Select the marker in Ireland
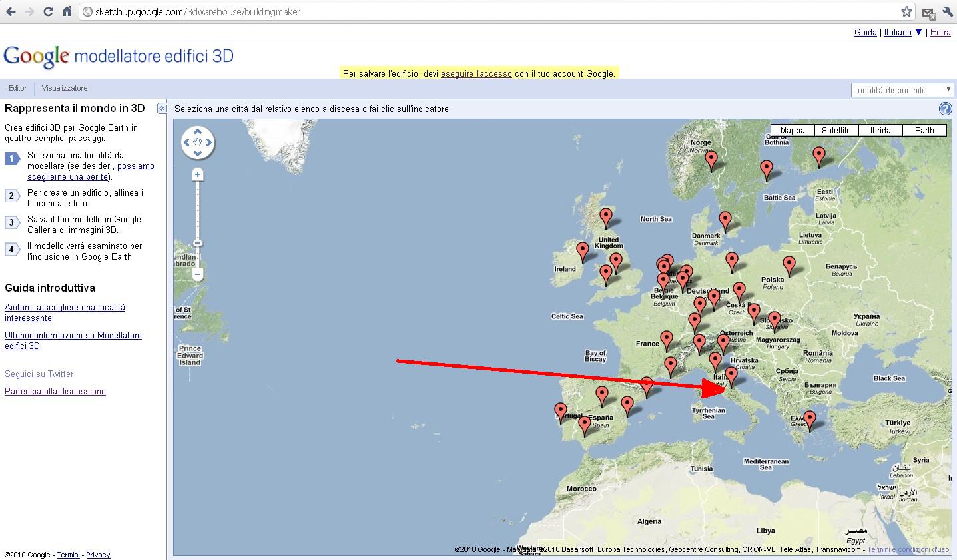Image resolution: width=957 pixels, height=560 pixels. [x=583, y=252]
